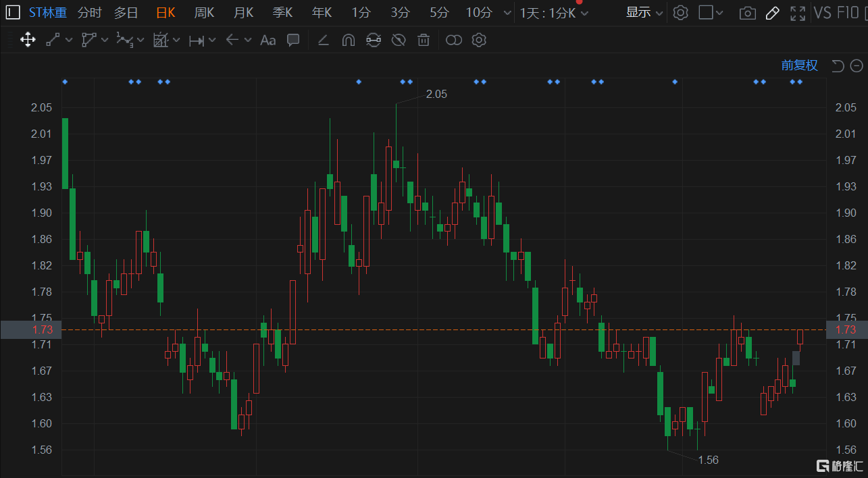Open the 1天:1分K dropdown
The width and height of the screenshot is (868, 478).
(554, 13)
